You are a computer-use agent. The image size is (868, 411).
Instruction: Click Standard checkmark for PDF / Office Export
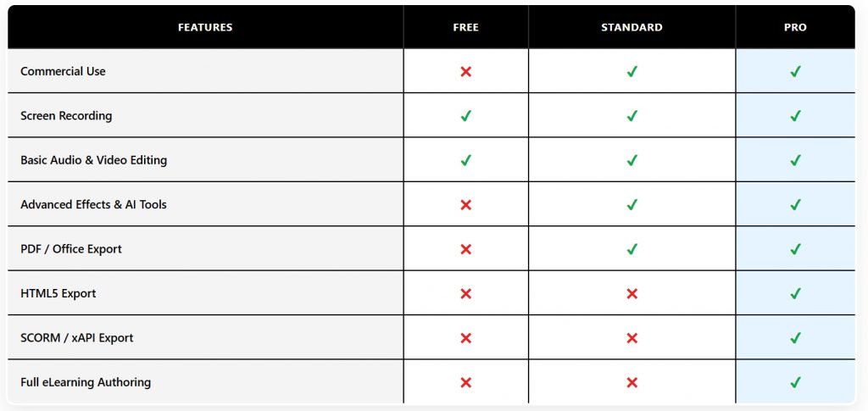coord(632,249)
